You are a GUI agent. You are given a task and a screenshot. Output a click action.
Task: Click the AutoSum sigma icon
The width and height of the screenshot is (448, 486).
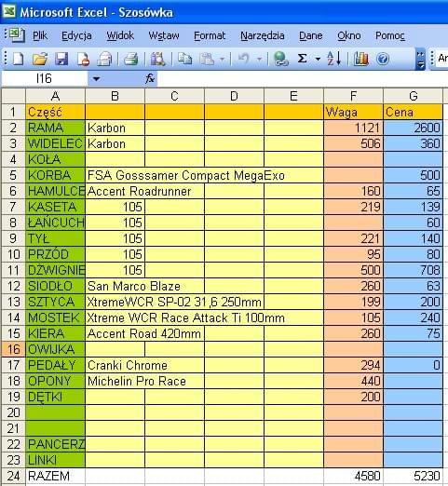coord(302,59)
